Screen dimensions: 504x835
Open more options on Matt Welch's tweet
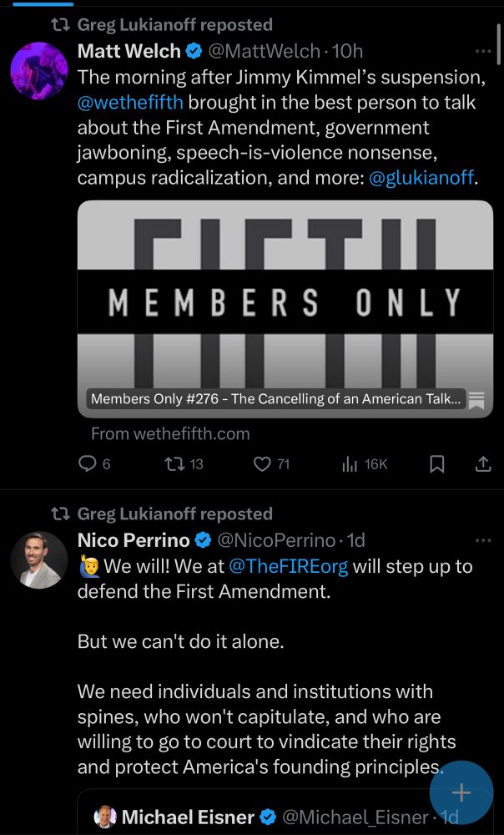point(482,50)
